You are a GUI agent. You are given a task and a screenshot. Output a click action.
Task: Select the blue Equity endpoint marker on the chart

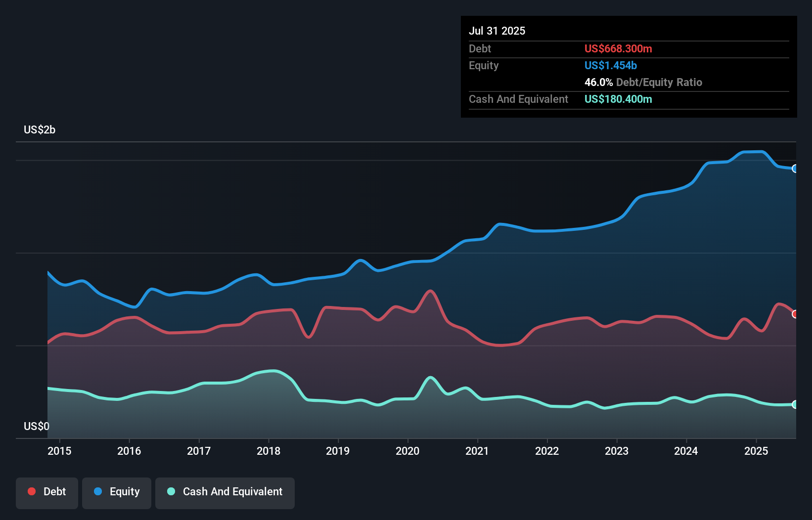[795, 169]
